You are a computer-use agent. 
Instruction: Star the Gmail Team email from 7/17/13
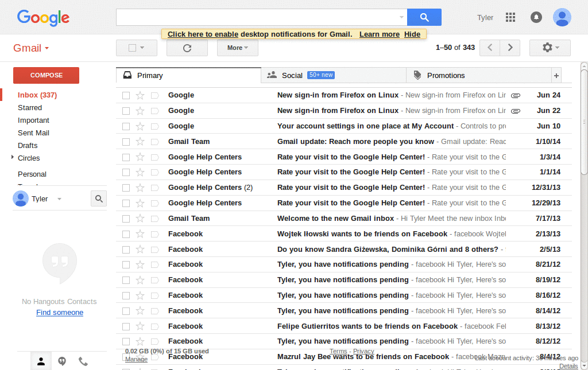pyautogui.click(x=140, y=219)
